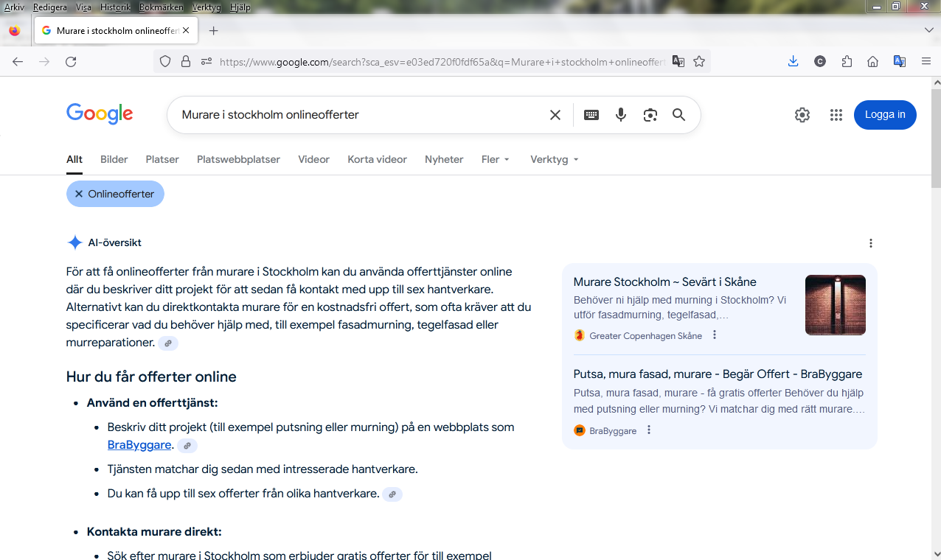The height and width of the screenshot is (560, 941).
Task: Click the Google voice search microphone icon
Action: tap(621, 115)
